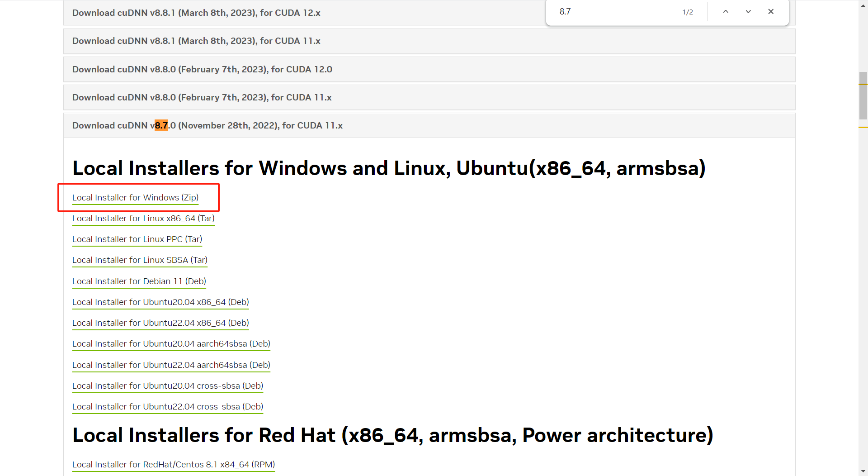
Task: Click the 1/2 match counter text
Action: pos(688,12)
